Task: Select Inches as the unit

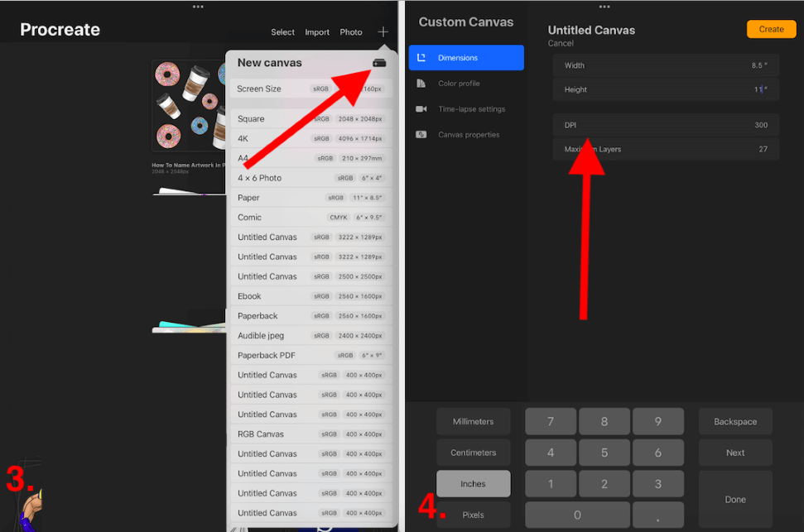Action: click(474, 484)
